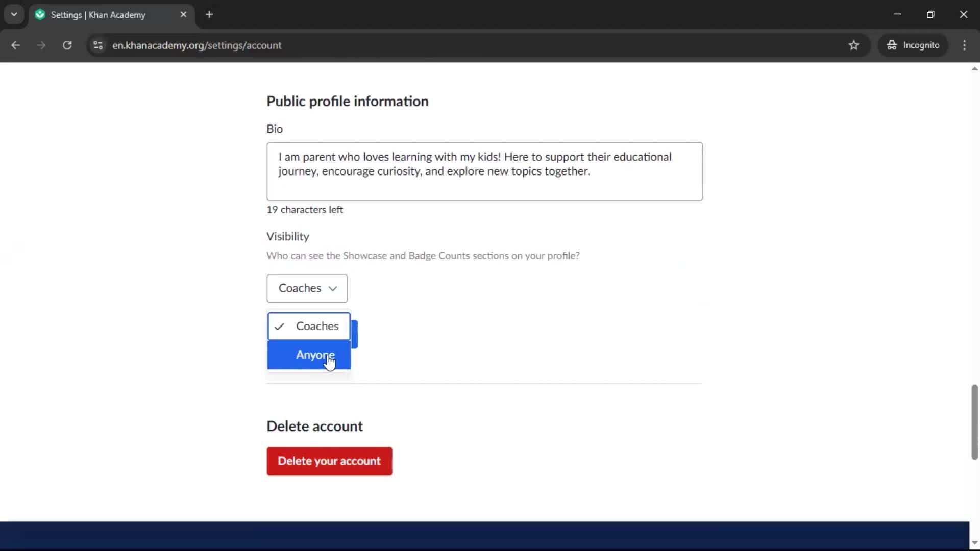Image resolution: width=980 pixels, height=551 pixels.
Task: Open the tab search dropdown arrow
Action: 14,14
